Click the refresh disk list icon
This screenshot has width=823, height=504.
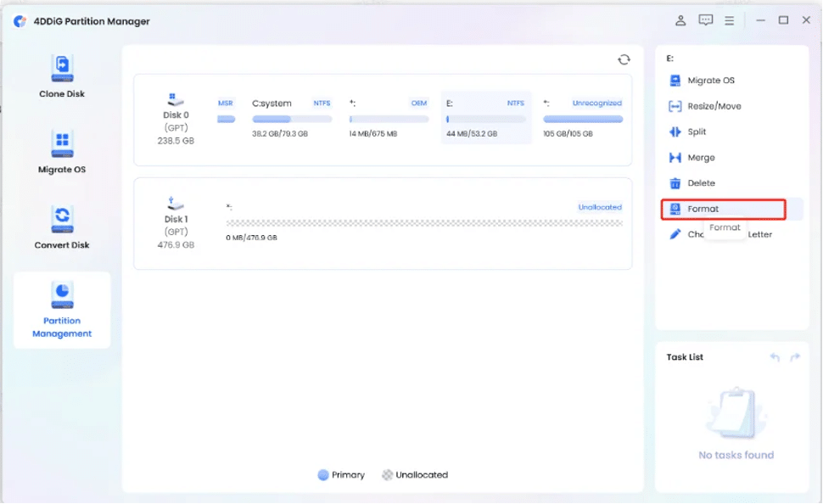[x=624, y=59]
